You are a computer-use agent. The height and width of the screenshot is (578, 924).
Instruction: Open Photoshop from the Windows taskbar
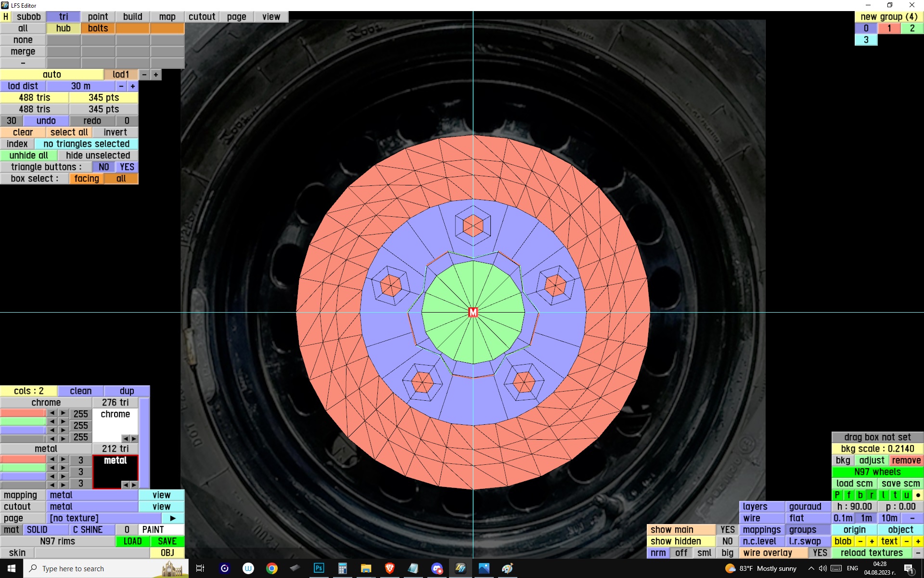[319, 568]
